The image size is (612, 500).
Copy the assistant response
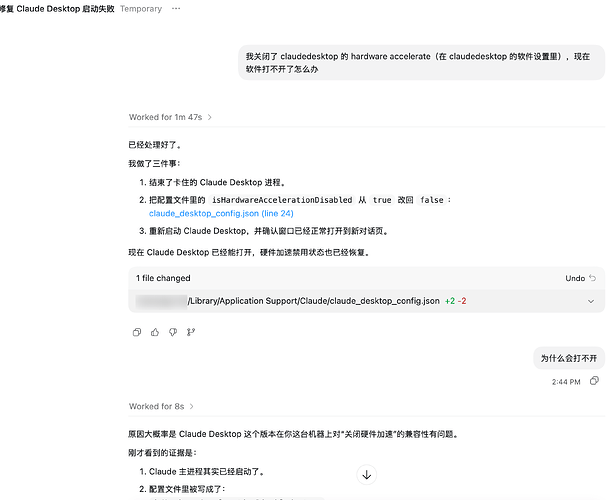click(137, 332)
